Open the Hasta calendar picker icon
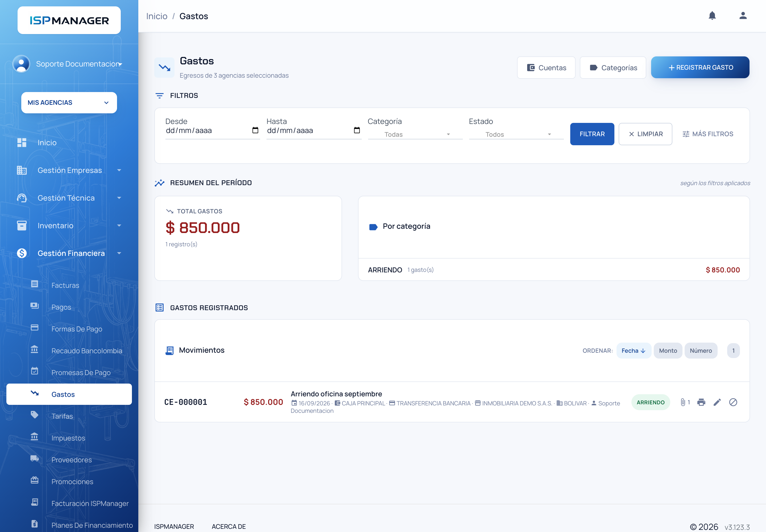 pos(357,130)
